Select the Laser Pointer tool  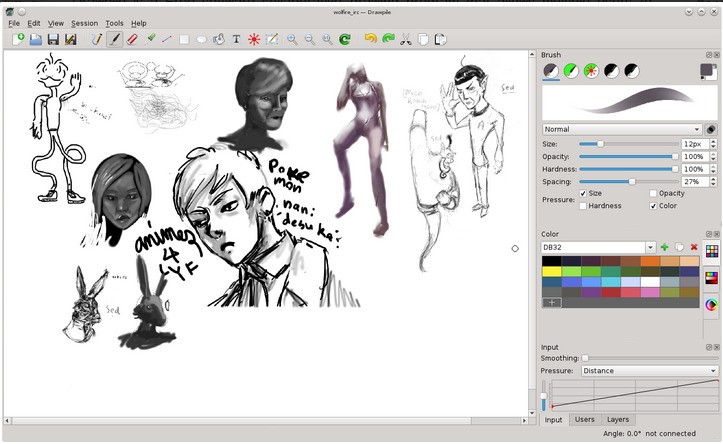pyautogui.click(x=254, y=40)
